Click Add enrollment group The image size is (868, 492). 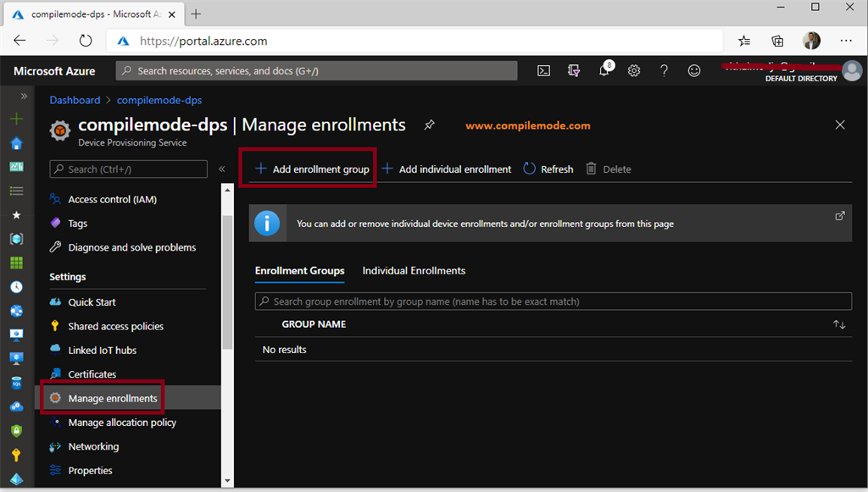[x=308, y=169]
